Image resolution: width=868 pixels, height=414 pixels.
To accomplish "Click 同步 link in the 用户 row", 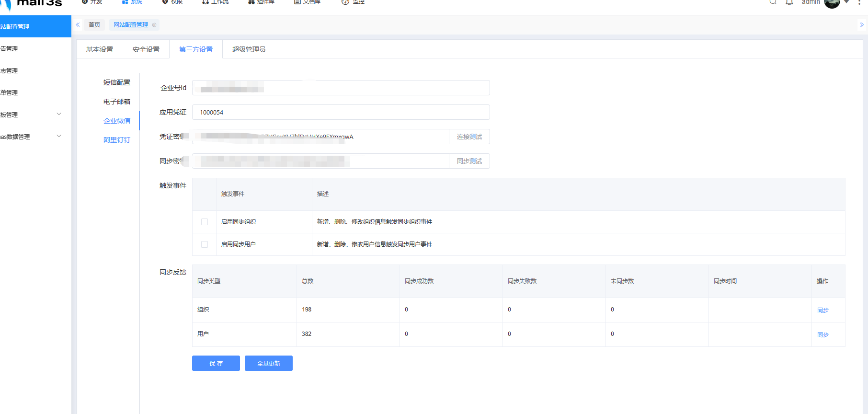I will (823, 335).
